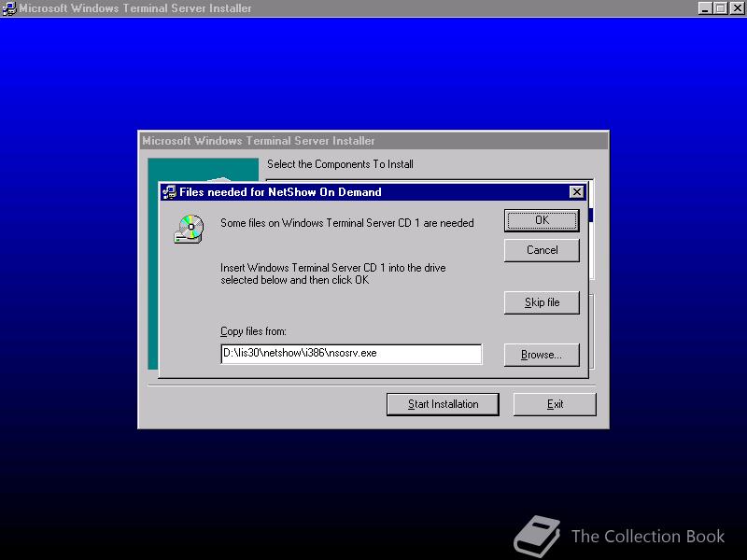Image resolution: width=747 pixels, height=560 pixels.
Task: Click the Start Installation button
Action: pos(443,404)
